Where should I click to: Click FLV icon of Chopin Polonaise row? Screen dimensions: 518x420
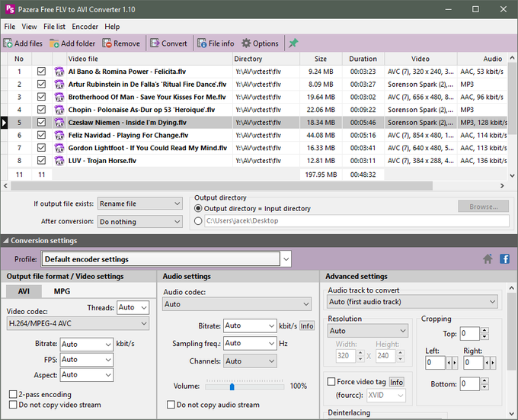59,110
